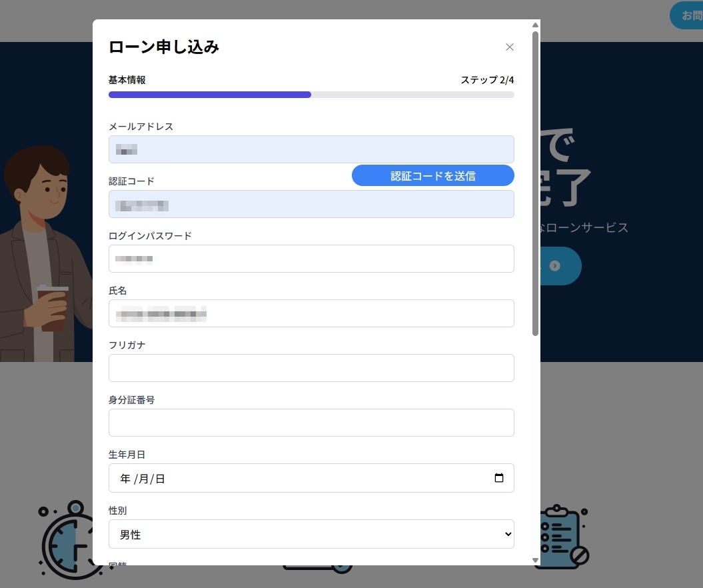Image resolution: width=703 pixels, height=588 pixels.
Task: Select the 年 segment of the birth date
Action: pos(125,479)
